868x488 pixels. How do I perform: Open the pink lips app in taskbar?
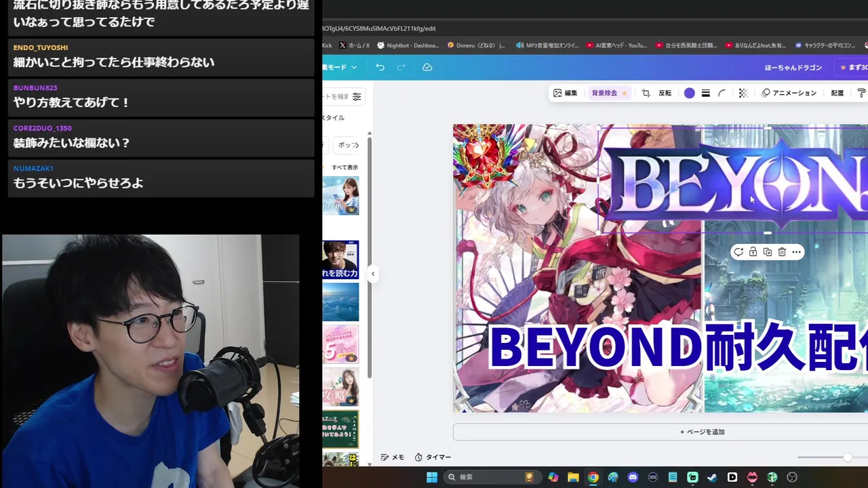coord(752,477)
